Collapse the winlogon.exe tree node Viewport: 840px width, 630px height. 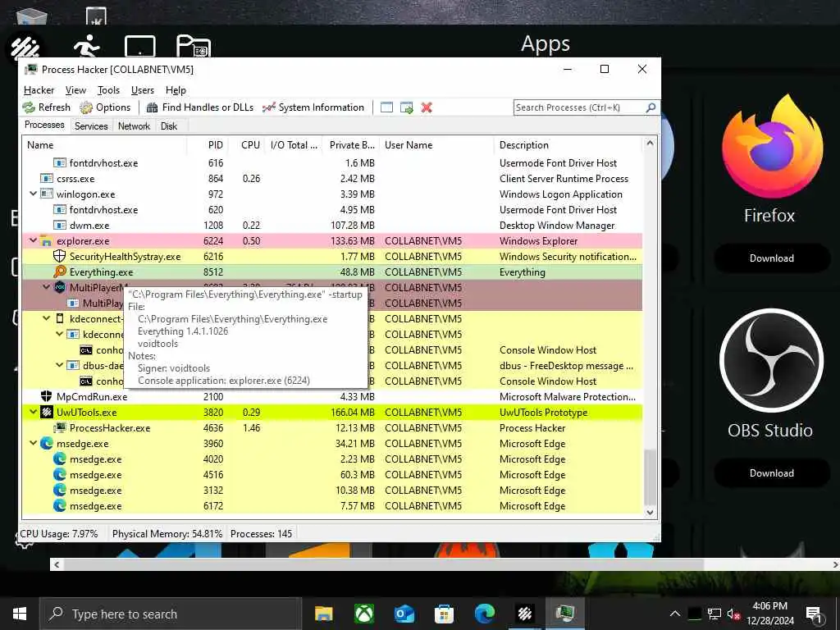(33, 194)
